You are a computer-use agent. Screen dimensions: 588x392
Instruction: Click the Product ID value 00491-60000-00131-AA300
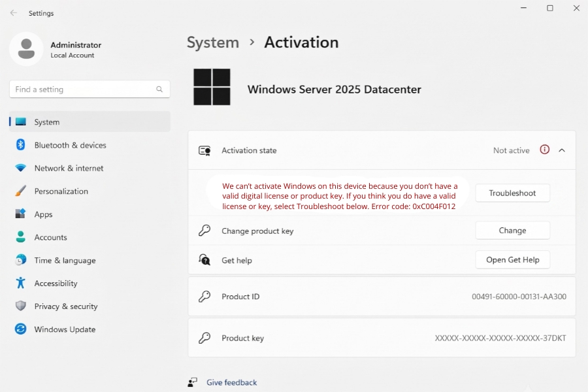[x=519, y=297]
